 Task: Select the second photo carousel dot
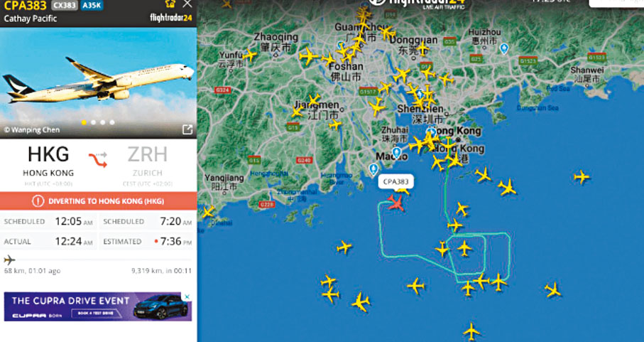[94, 122]
